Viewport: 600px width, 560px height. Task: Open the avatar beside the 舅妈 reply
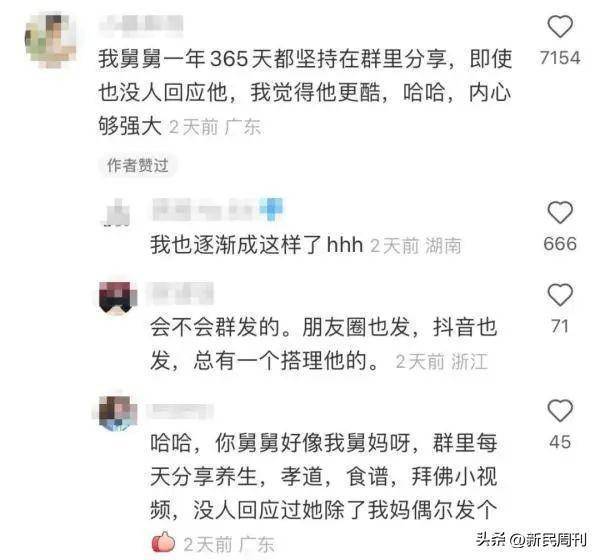point(117,413)
